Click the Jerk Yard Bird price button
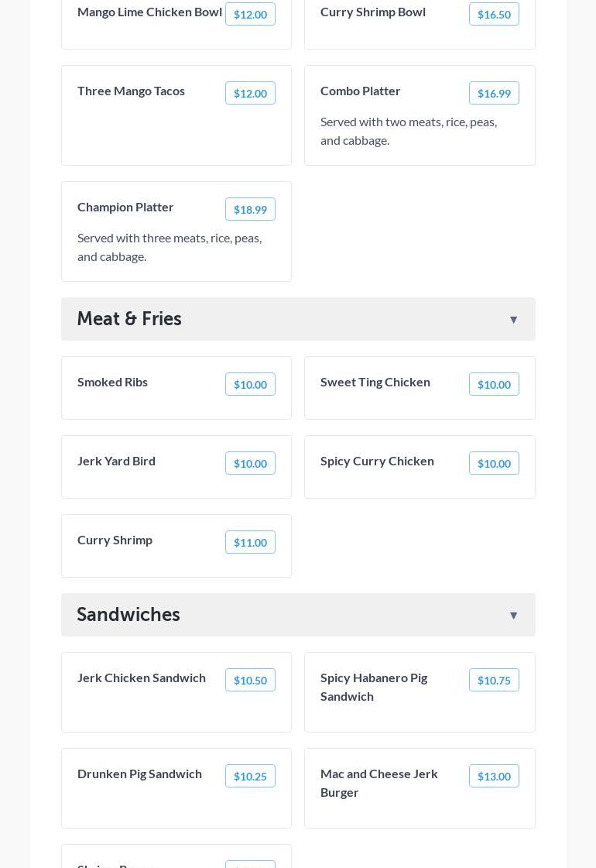This screenshot has height=868, width=596. coord(250,464)
